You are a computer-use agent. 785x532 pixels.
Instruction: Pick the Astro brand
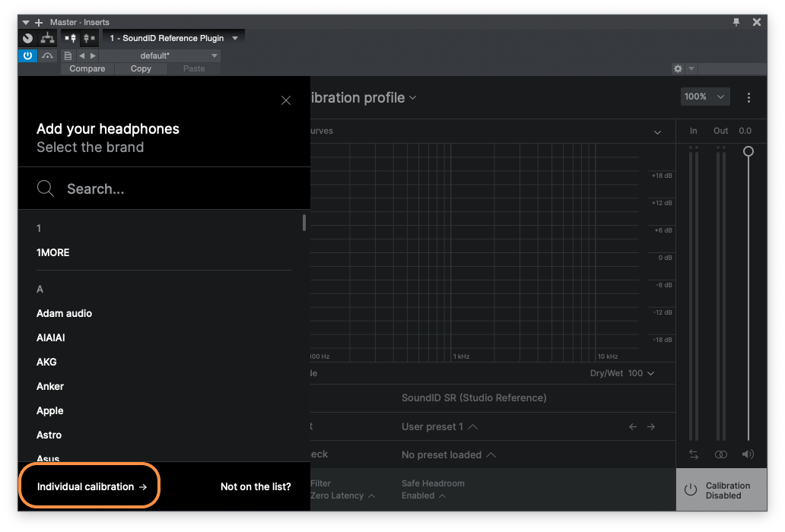(49, 435)
